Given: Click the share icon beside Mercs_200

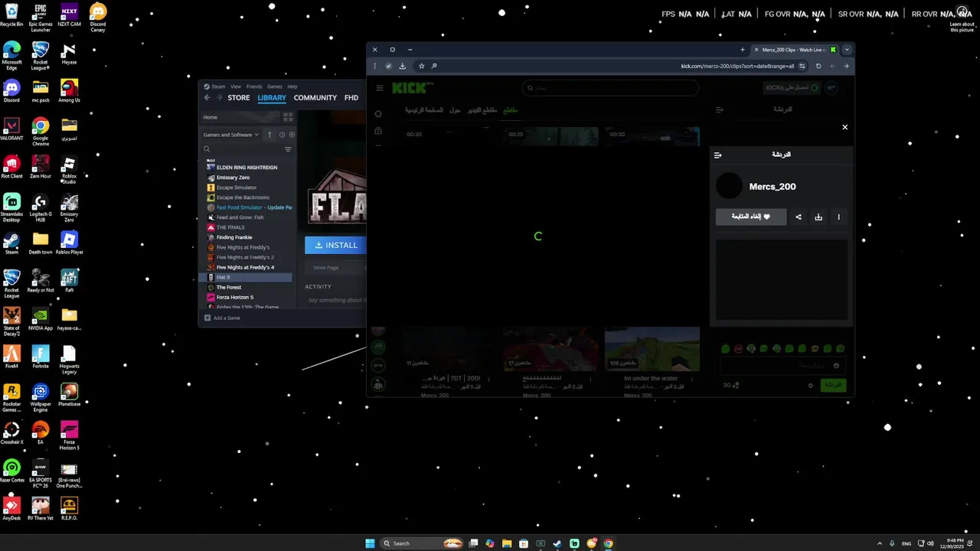Looking at the screenshot, I should tap(799, 217).
